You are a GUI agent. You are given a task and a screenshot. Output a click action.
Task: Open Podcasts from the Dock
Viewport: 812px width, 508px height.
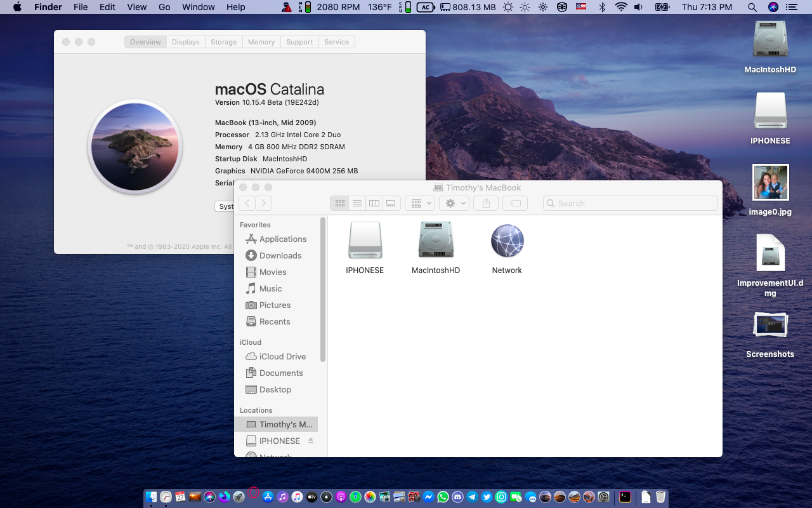[x=341, y=497]
